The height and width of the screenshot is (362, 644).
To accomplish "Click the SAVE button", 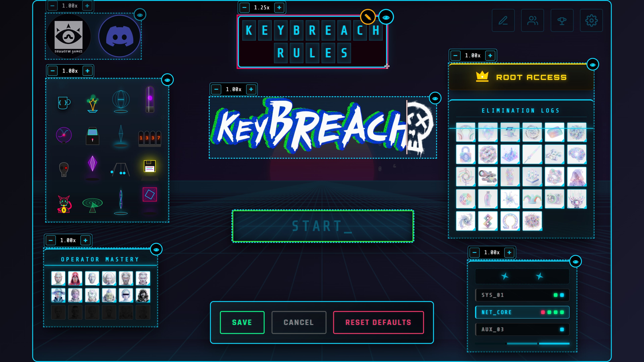I will [x=242, y=322].
